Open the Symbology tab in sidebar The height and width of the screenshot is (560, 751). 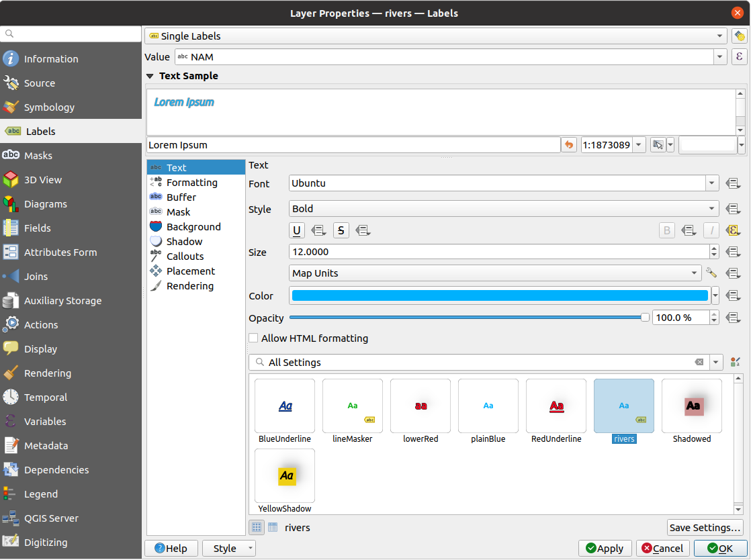(x=49, y=107)
